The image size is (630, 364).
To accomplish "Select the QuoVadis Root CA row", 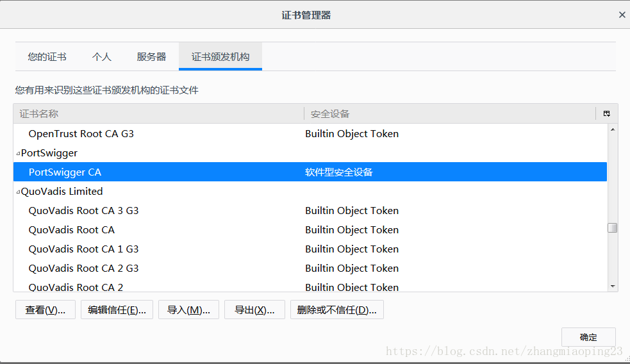I will point(310,230).
